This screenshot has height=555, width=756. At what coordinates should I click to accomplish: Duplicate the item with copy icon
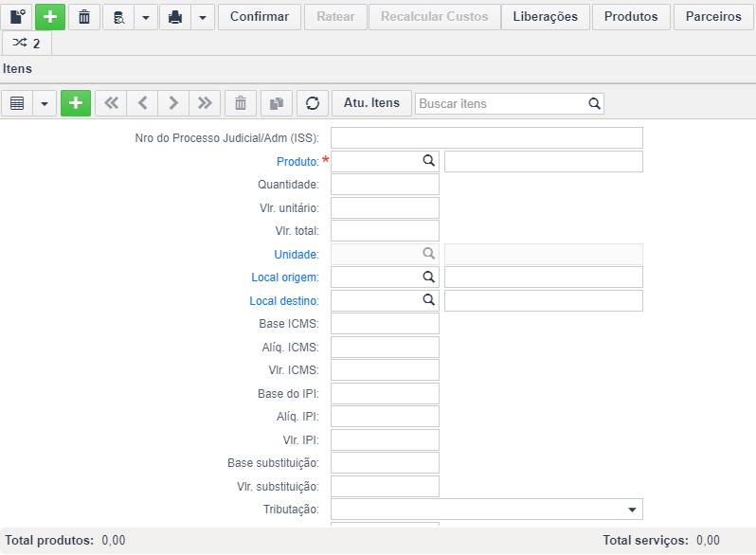point(277,103)
